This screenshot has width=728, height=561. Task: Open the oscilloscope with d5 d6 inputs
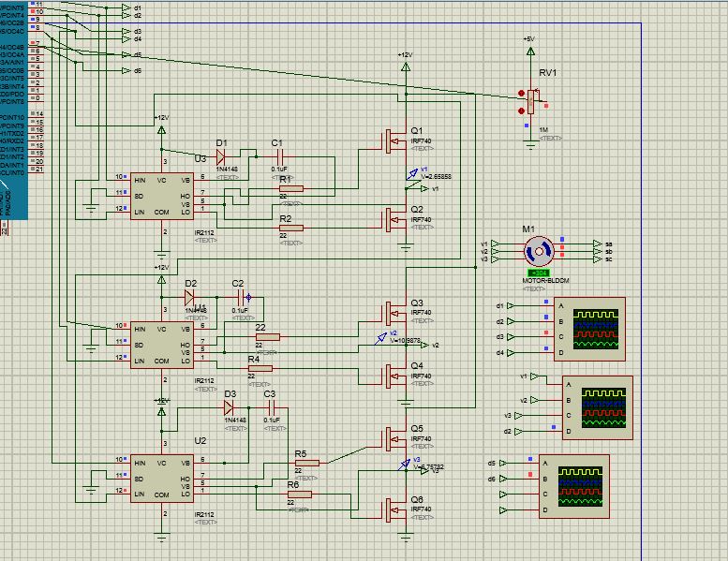click(x=574, y=486)
